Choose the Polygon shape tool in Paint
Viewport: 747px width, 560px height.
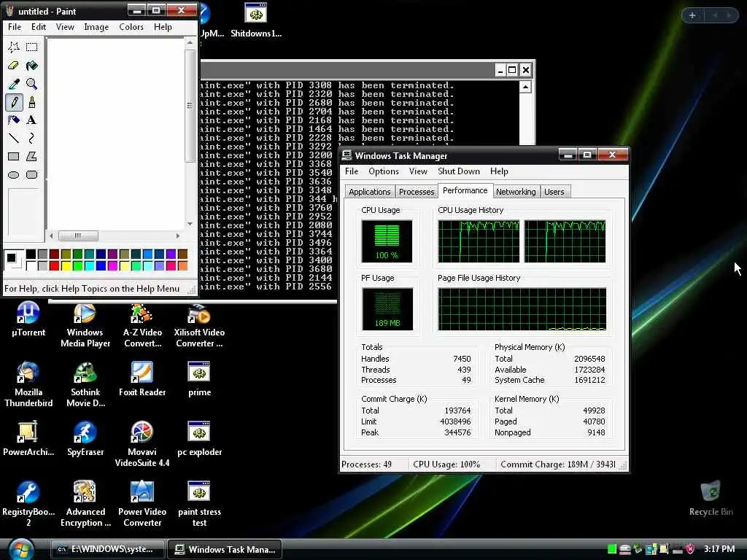coord(32,156)
